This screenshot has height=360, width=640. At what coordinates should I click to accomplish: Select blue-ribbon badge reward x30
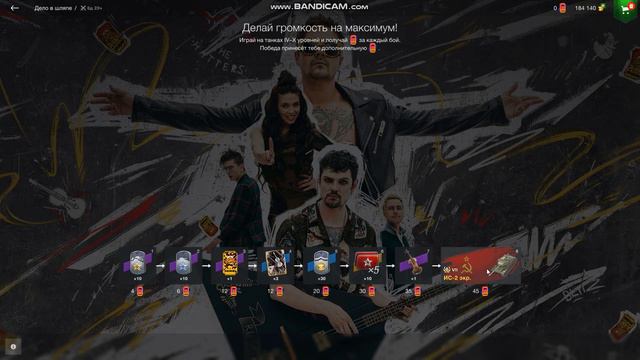(321, 265)
